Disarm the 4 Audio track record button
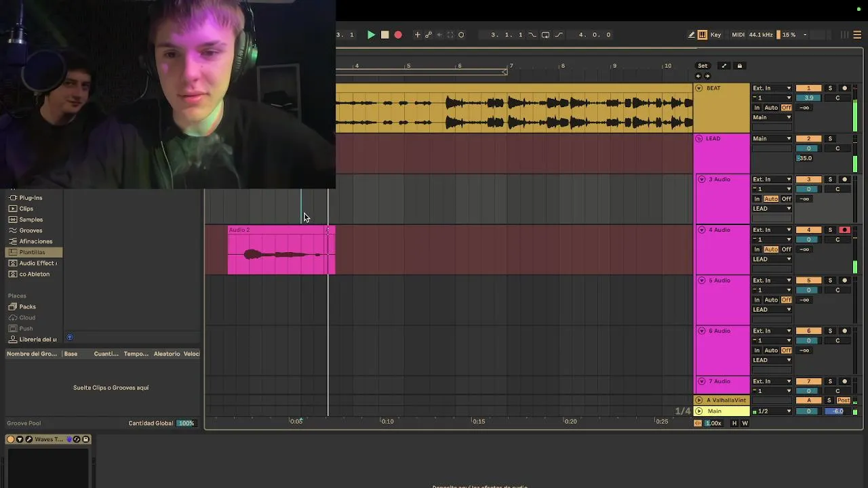868x488 pixels. [844, 230]
